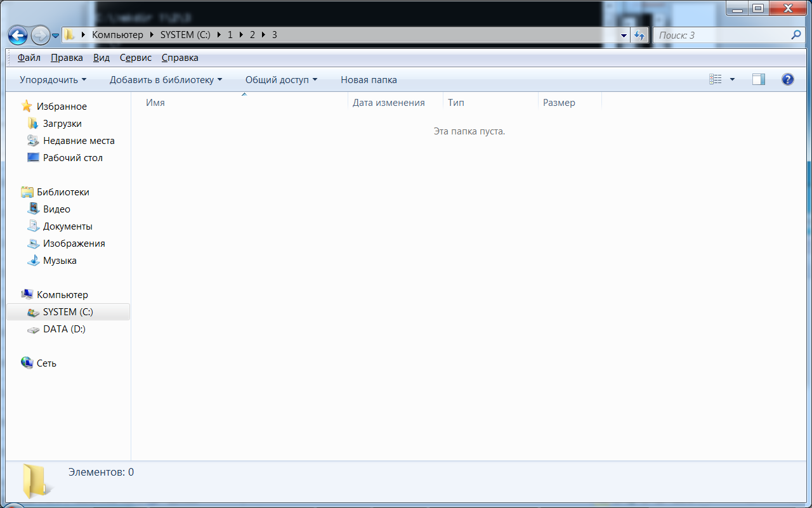Screen dimensions: 812x508
Task: Expand the Упорядочить dropdown
Action: pos(53,80)
